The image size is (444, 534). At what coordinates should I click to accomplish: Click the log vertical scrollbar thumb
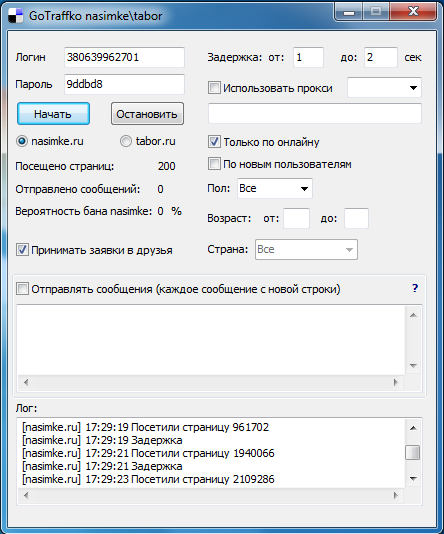click(x=413, y=453)
